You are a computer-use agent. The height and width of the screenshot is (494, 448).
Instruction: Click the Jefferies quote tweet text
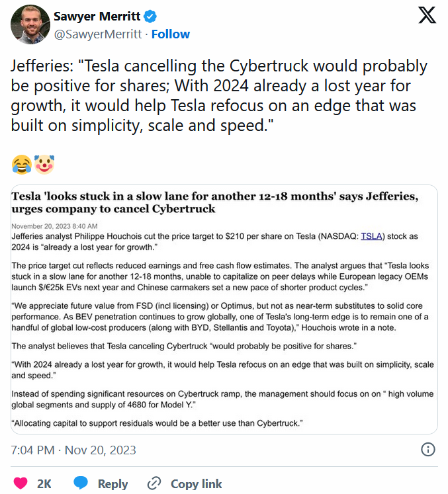tap(219, 96)
